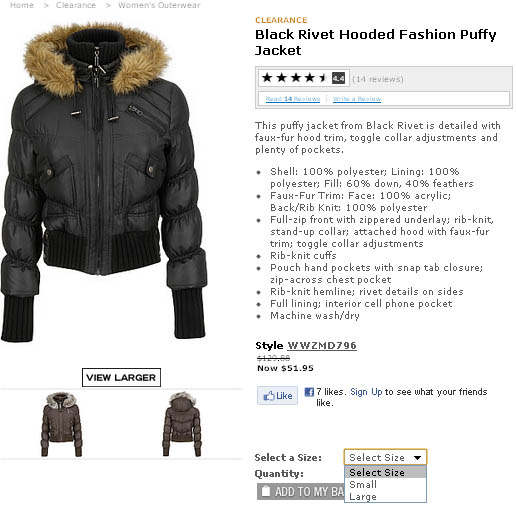The image size is (516, 506).
Task: Click Add To My Bag button
Action: (x=301, y=491)
